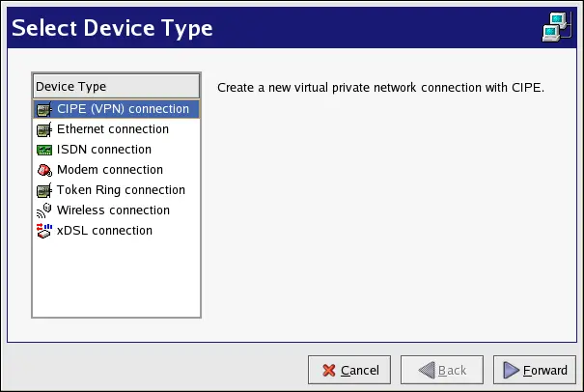Click the CIPE (VPN) connection icon

43,109
